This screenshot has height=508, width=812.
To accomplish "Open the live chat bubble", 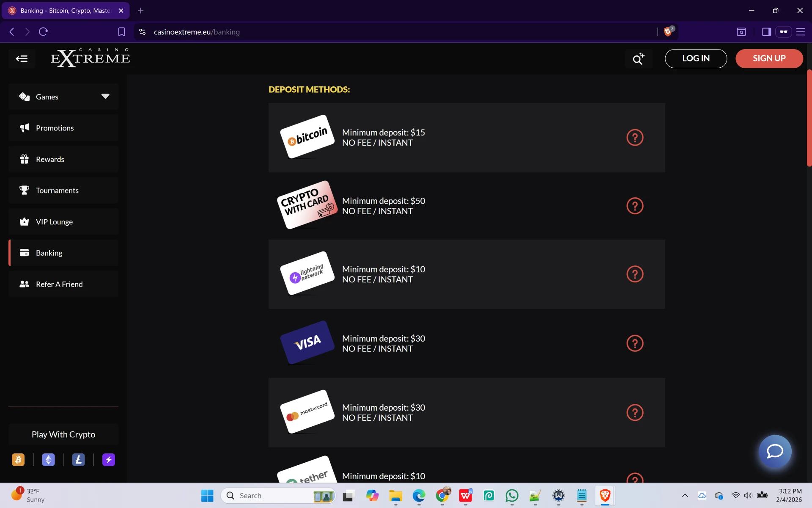I will pos(775,451).
